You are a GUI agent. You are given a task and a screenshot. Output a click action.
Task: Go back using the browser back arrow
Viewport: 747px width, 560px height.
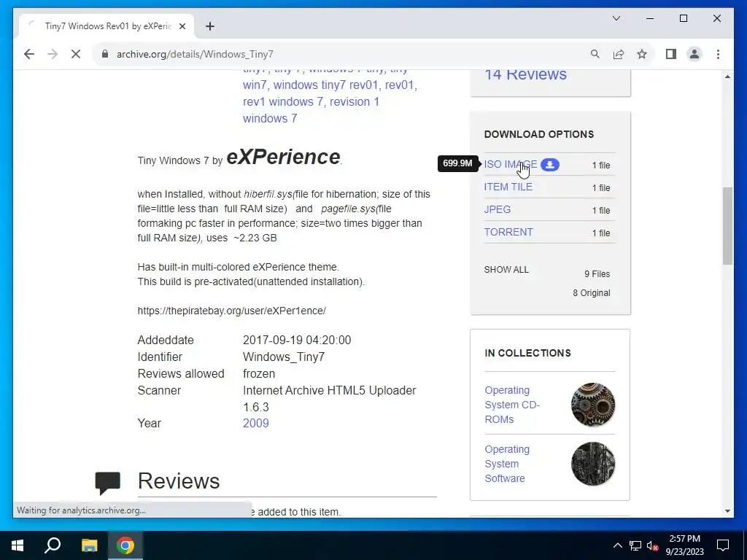click(29, 54)
